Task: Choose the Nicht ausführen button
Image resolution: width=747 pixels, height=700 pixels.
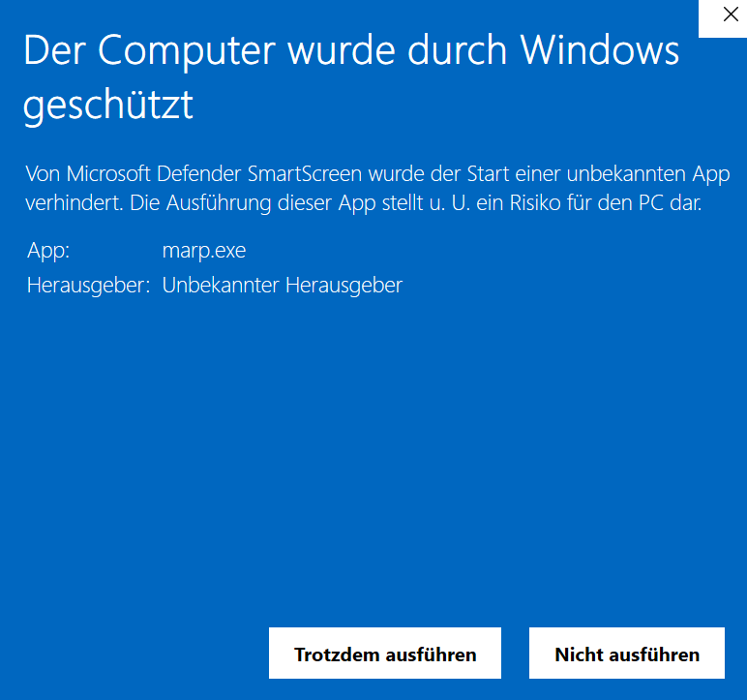Action: 626,653
